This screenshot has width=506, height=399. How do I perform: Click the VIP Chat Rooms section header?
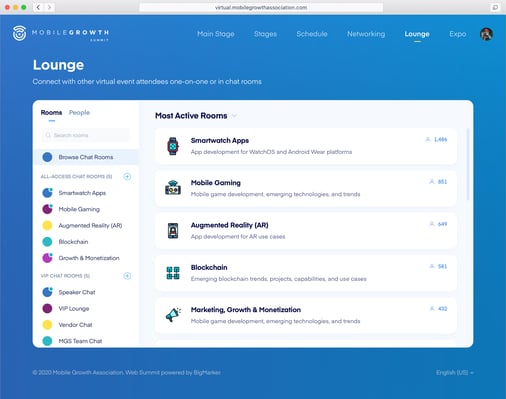pyautogui.click(x=65, y=276)
